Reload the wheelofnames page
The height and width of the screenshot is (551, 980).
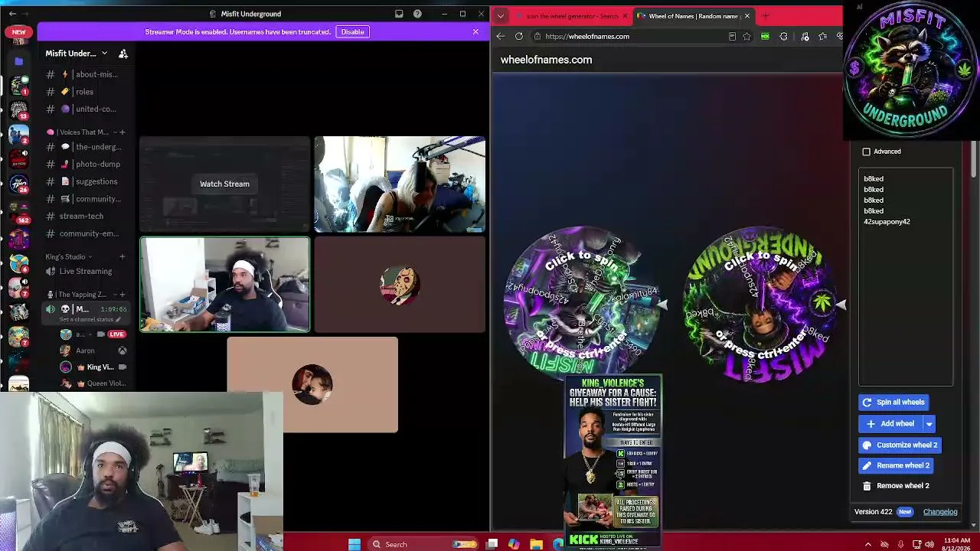point(519,37)
